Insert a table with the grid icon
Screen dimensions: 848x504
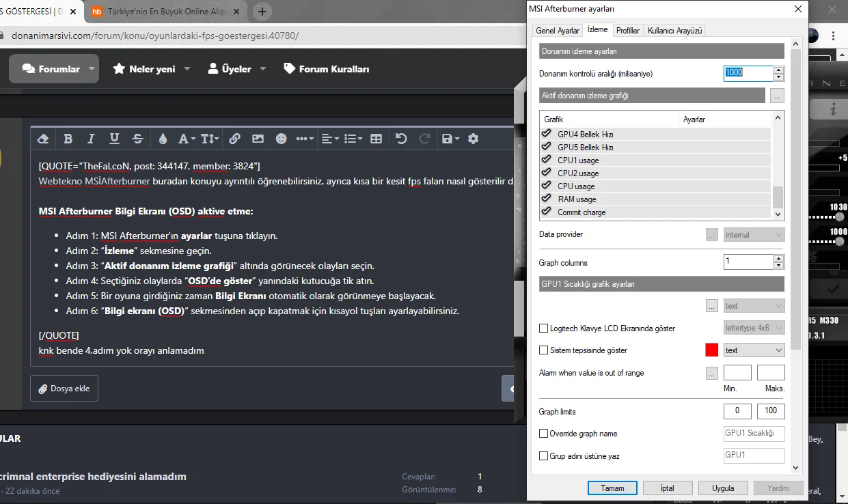click(376, 139)
